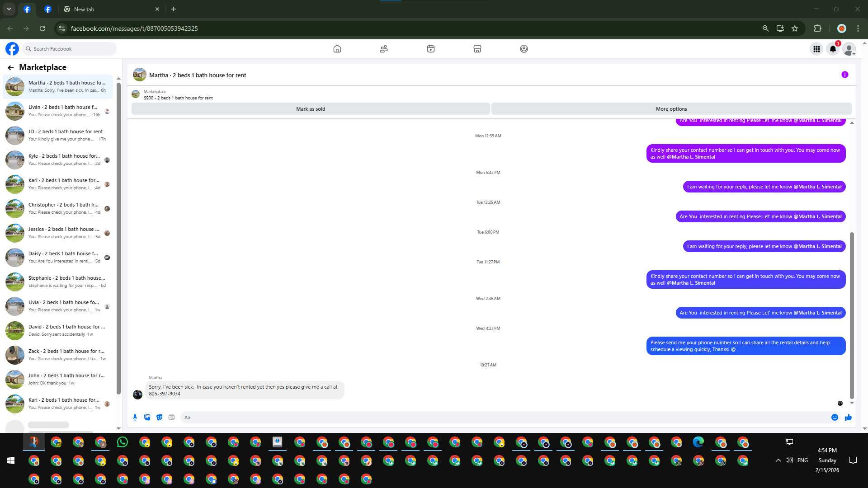868x488 pixels.
Task: Open a new browser tab
Action: 174,9
